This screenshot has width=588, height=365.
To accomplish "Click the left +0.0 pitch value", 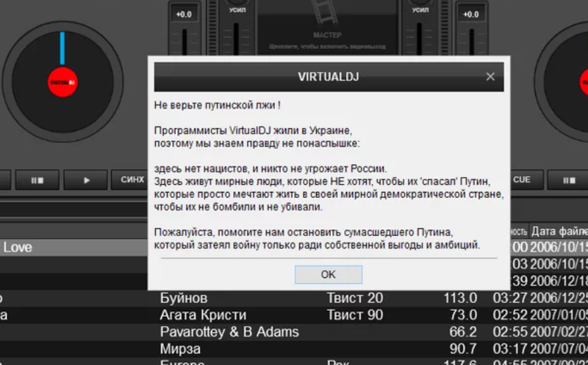I will tap(184, 15).
